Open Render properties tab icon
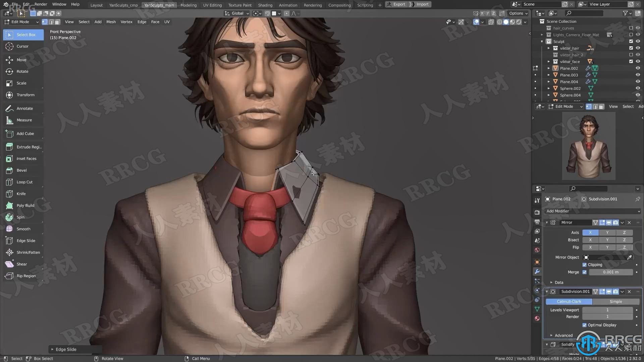The height and width of the screenshot is (362, 644). click(537, 212)
